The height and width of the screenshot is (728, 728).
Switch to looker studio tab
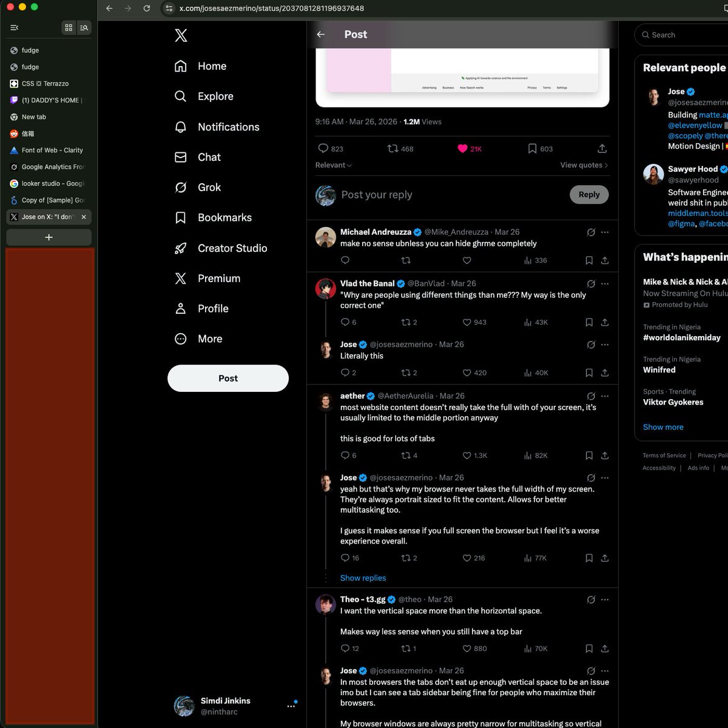click(49, 184)
